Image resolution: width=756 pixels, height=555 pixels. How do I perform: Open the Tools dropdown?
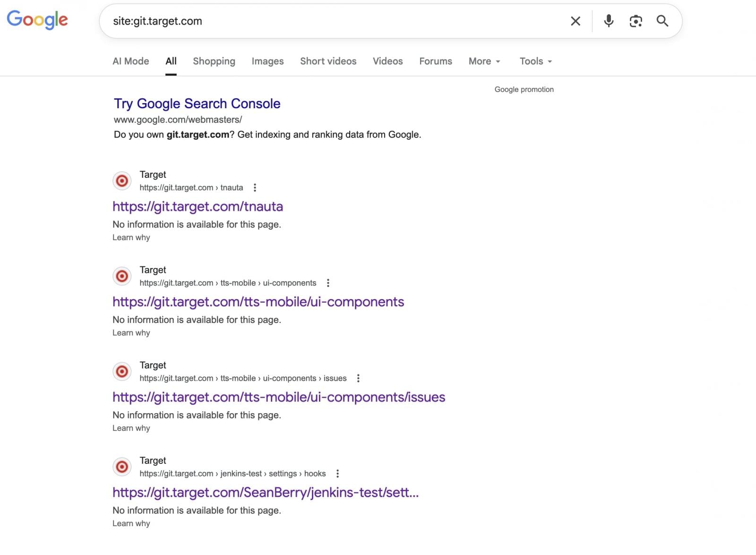[x=535, y=61]
